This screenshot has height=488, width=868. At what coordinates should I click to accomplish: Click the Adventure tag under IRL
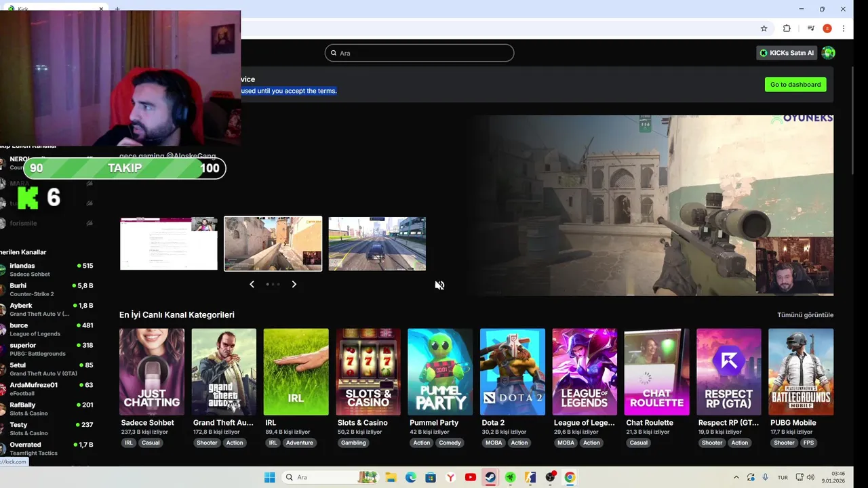point(299,443)
